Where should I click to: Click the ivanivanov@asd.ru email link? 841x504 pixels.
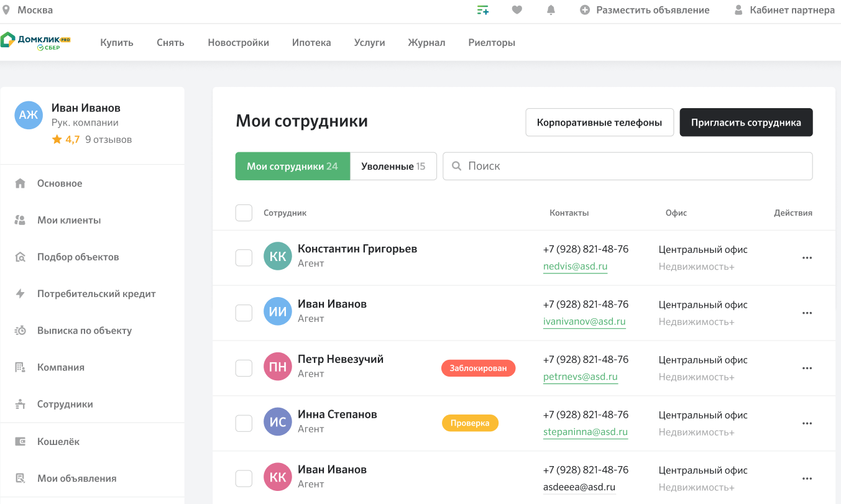pyautogui.click(x=584, y=322)
